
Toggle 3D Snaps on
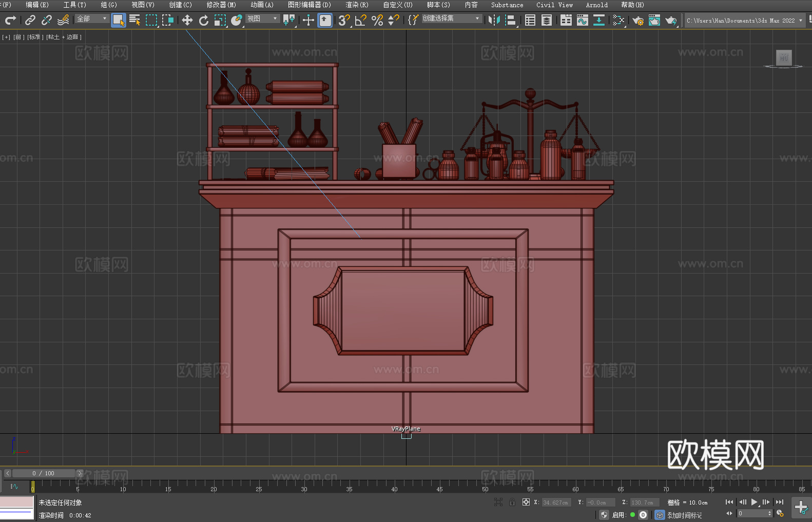(344, 20)
